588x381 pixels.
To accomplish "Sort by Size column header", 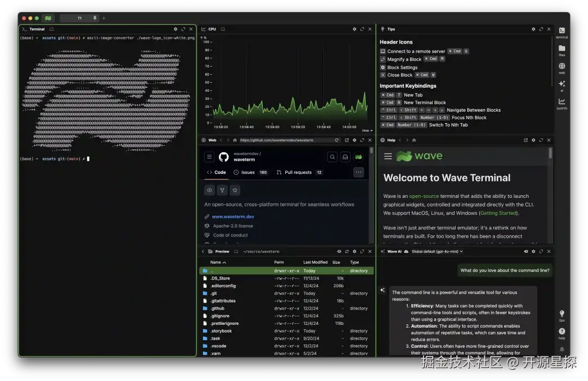I will click(x=336, y=262).
